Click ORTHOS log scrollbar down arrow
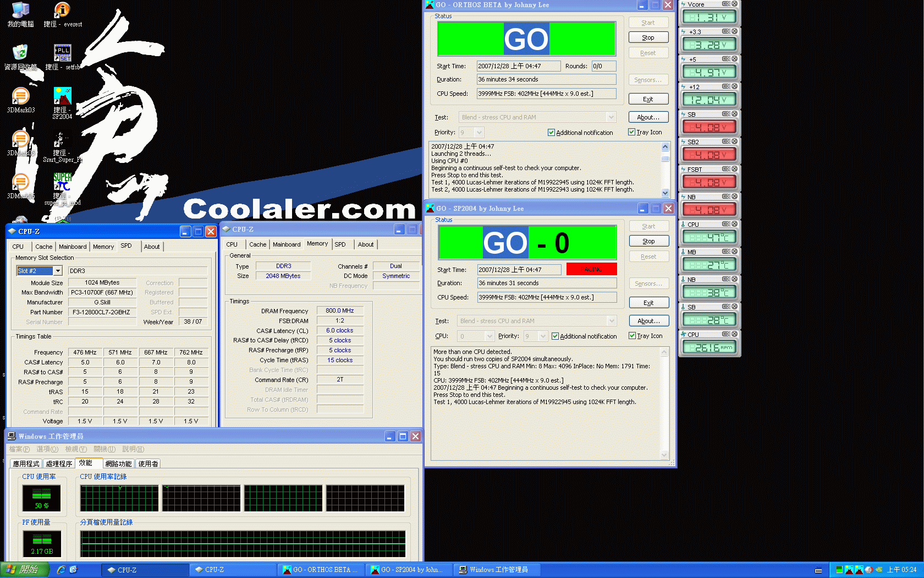924x578 pixels. click(x=665, y=193)
